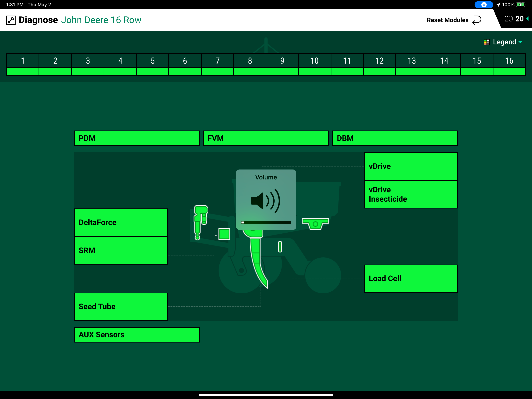
Task: Tap the location arrow status icon
Action: (x=498, y=5)
